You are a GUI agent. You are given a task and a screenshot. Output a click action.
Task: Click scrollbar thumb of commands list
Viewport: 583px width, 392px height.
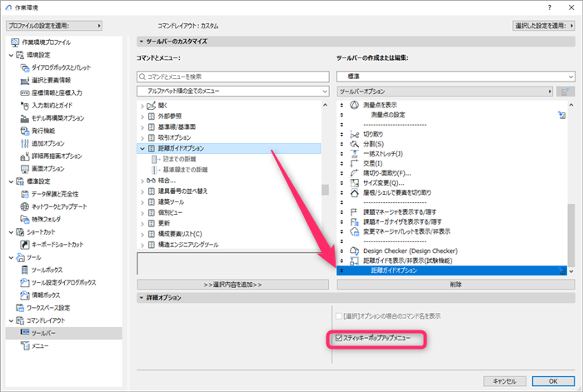point(325,190)
